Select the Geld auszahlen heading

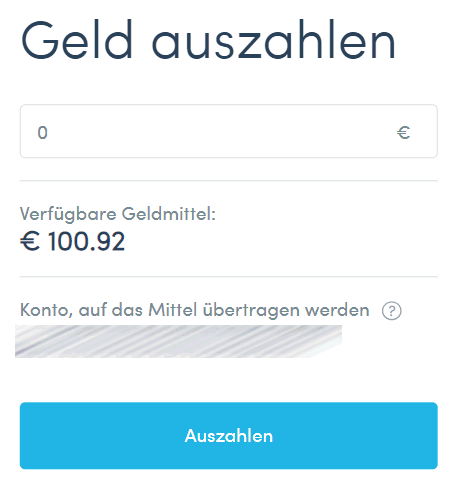coord(208,40)
